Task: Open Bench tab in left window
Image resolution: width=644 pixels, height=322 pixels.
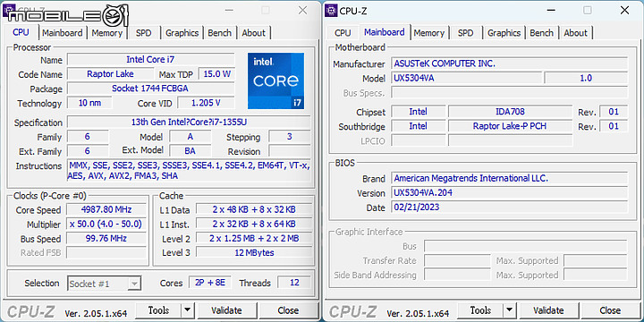Action: pyautogui.click(x=220, y=33)
